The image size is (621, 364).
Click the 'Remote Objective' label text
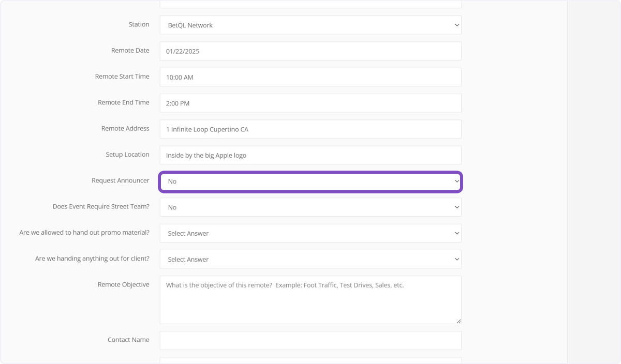(123, 284)
